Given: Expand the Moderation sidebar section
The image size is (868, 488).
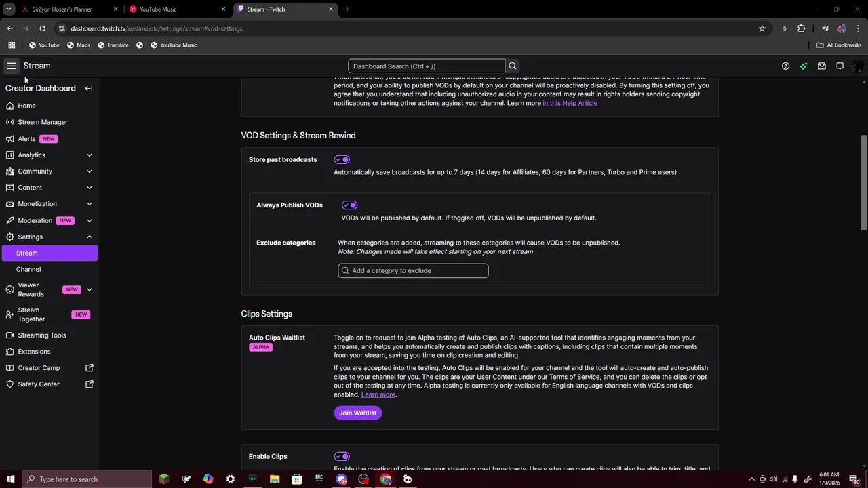Looking at the screenshot, I should point(90,220).
